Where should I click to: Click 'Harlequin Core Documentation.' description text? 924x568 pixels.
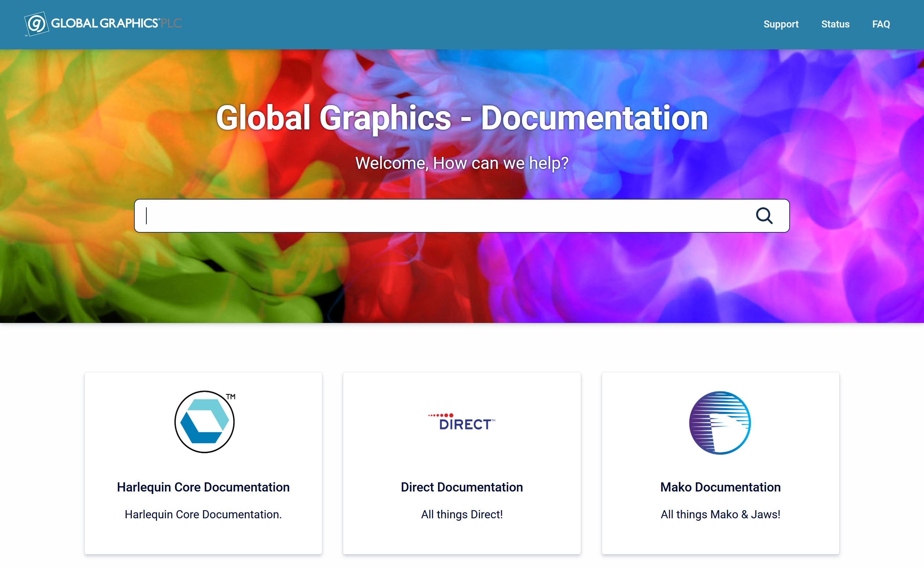point(203,514)
